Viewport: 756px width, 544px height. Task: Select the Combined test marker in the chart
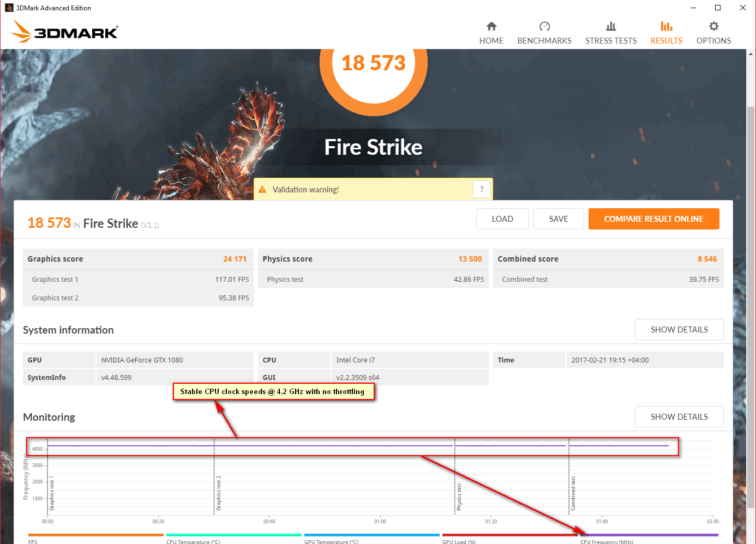click(x=573, y=493)
